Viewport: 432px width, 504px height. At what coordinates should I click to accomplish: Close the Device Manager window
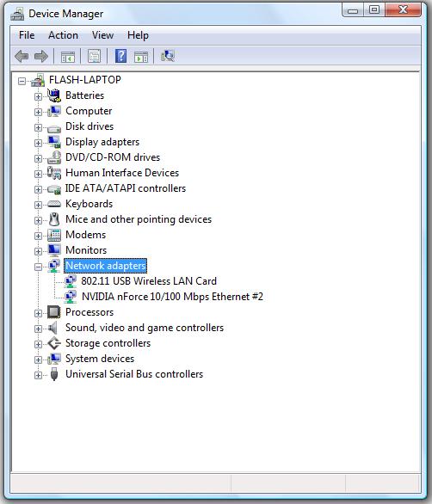pyautogui.click(x=403, y=10)
